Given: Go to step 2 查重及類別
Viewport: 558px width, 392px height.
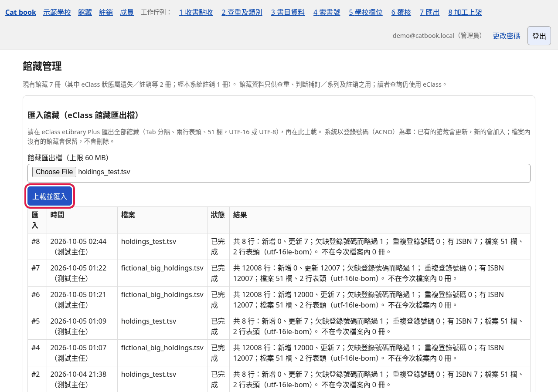Looking at the screenshot, I should [x=242, y=12].
